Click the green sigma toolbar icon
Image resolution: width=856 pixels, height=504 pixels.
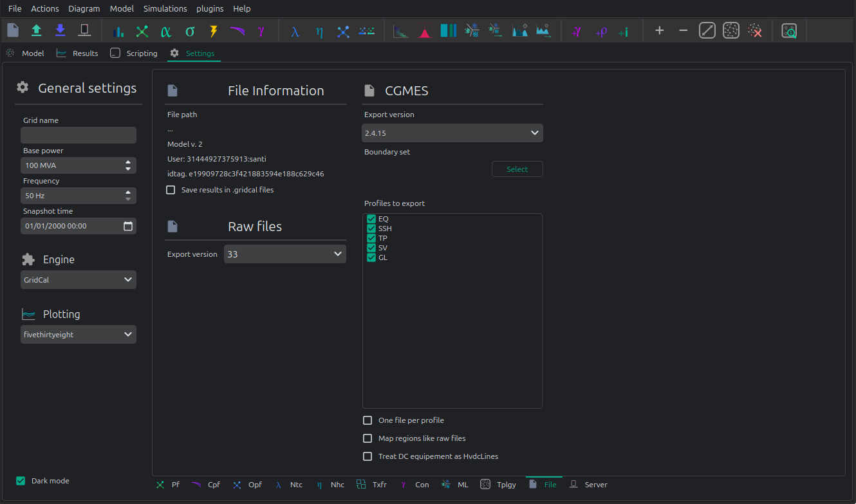[x=190, y=31]
